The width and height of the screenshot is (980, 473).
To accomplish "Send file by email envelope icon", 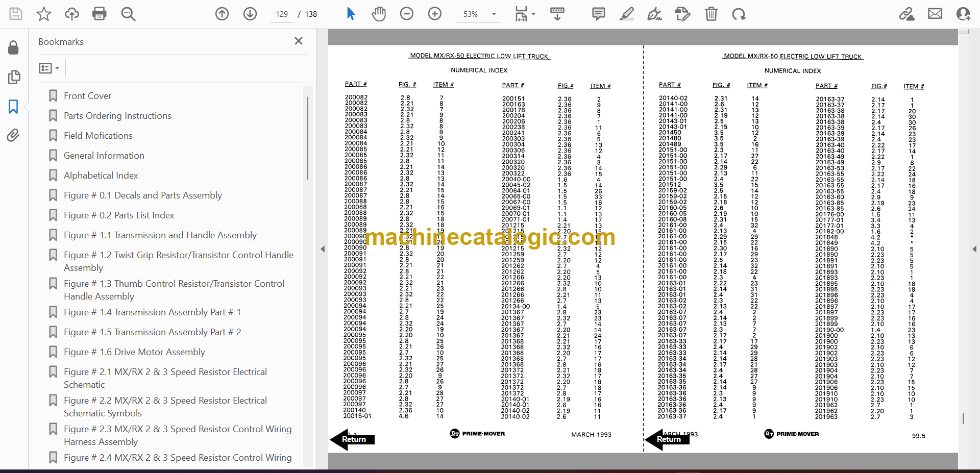I will click(935, 14).
